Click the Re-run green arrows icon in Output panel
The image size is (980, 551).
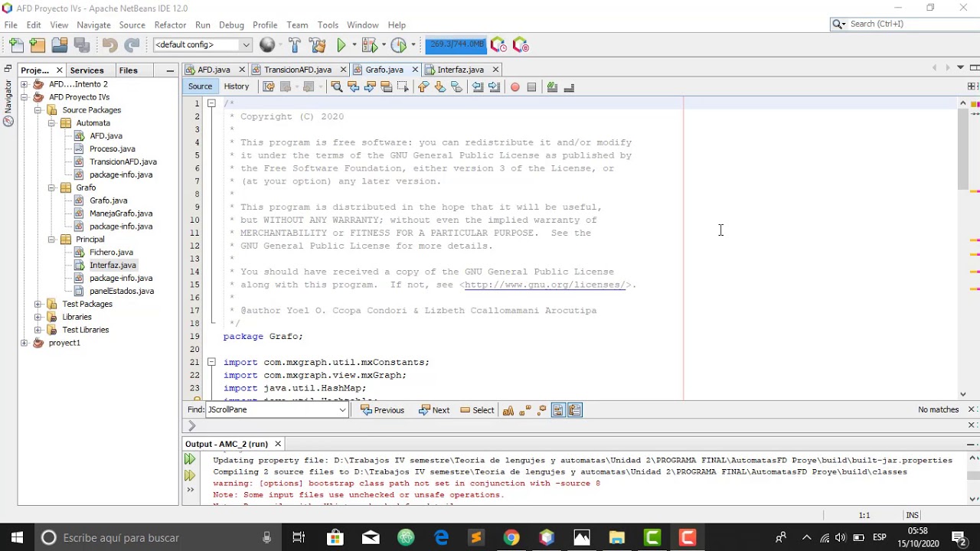[190, 459]
